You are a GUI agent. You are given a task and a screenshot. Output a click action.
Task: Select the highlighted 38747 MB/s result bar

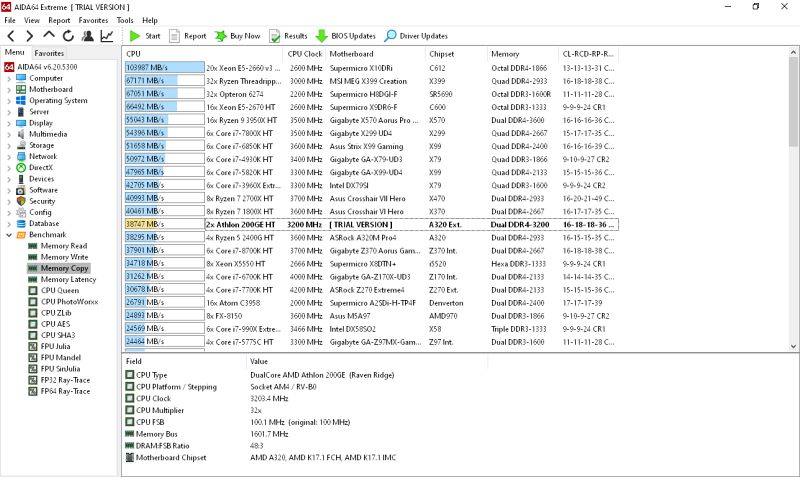(164, 224)
